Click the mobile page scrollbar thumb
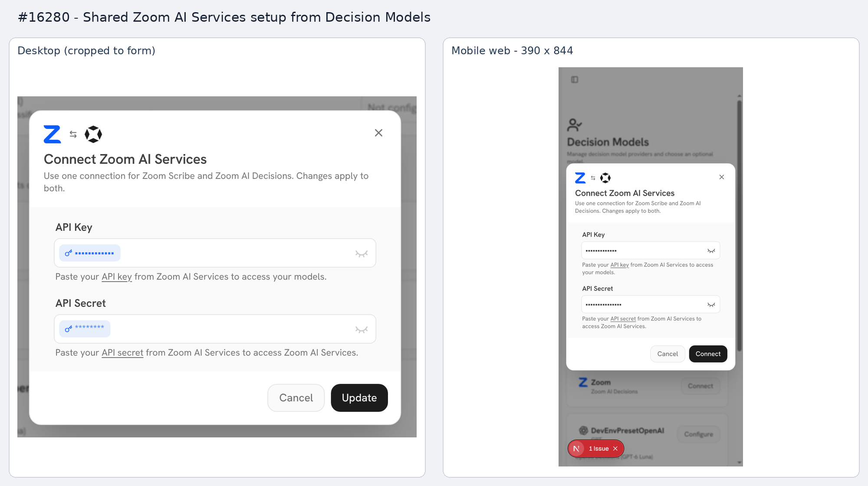Viewport: 868px width, 486px height. tap(739, 226)
